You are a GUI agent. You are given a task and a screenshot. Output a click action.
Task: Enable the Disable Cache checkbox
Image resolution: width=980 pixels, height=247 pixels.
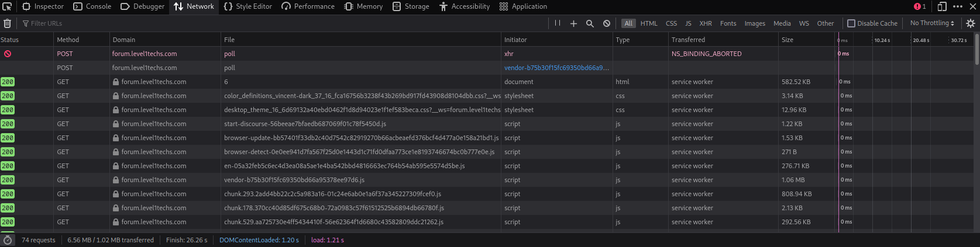click(x=851, y=23)
